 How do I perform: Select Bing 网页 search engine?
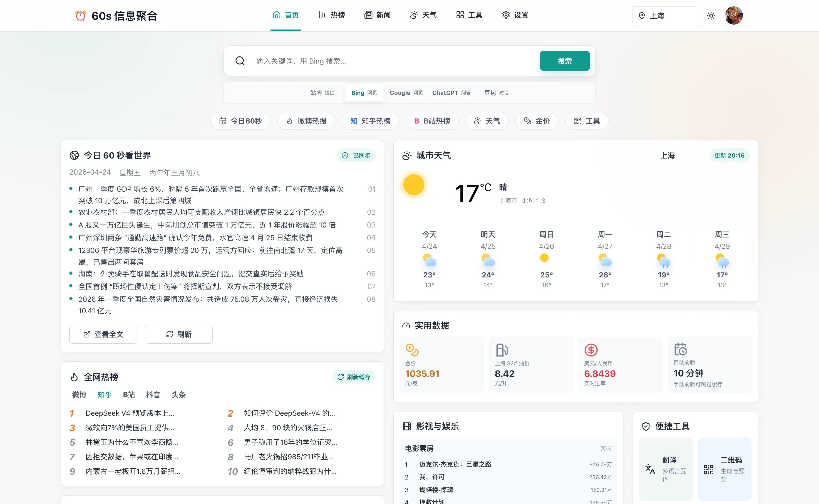(x=364, y=93)
